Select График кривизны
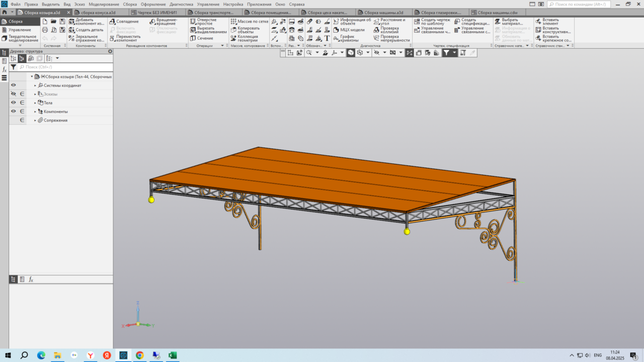 (346, 38)
